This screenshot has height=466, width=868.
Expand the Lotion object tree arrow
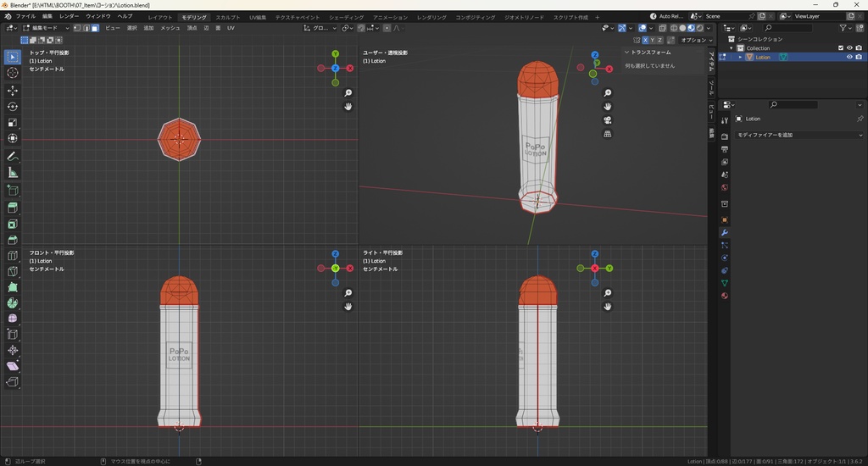point(740,57)
